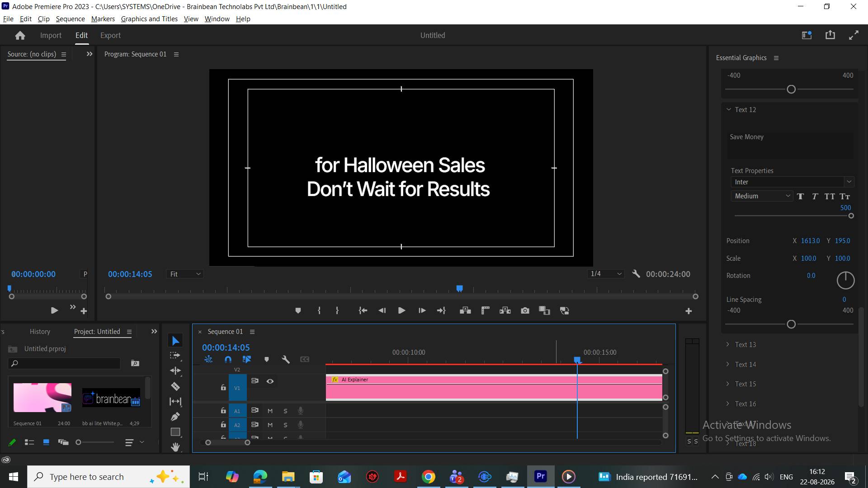Mute audio track A1

[270, 411]
